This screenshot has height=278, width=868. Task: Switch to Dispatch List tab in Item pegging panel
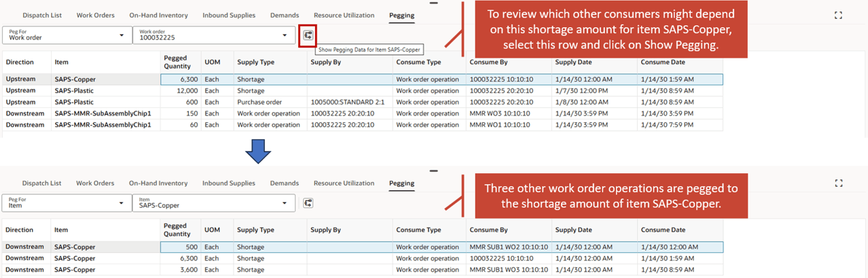(x=41, y=183)
